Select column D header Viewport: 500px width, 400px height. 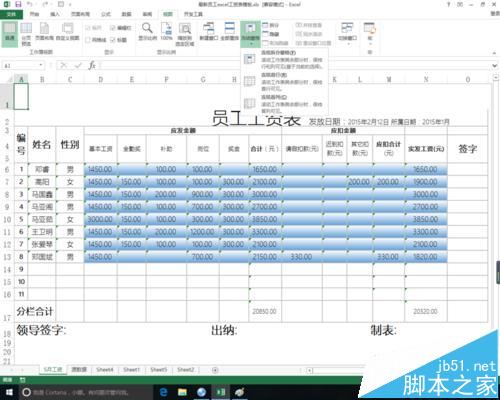pyautogui.click(x=101, y=79)
